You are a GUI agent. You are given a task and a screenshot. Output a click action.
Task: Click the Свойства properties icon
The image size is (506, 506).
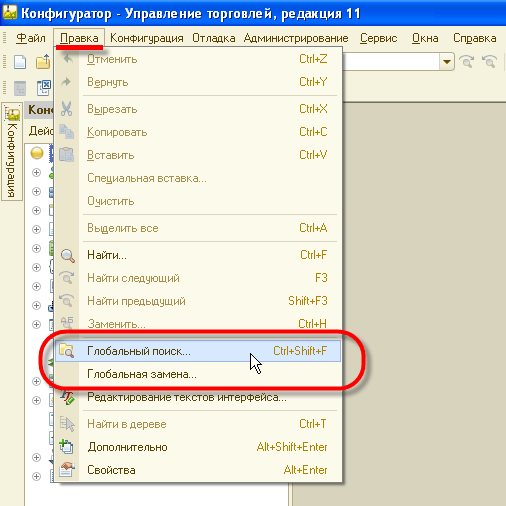(x=67, y=470)
